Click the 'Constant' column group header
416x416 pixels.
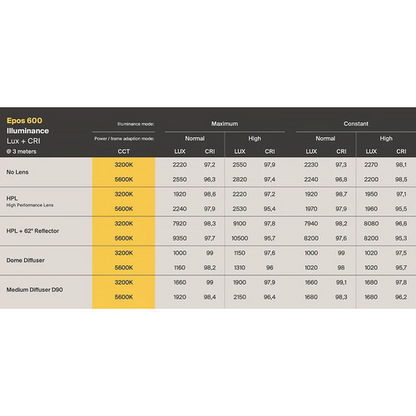click(356, 124)
